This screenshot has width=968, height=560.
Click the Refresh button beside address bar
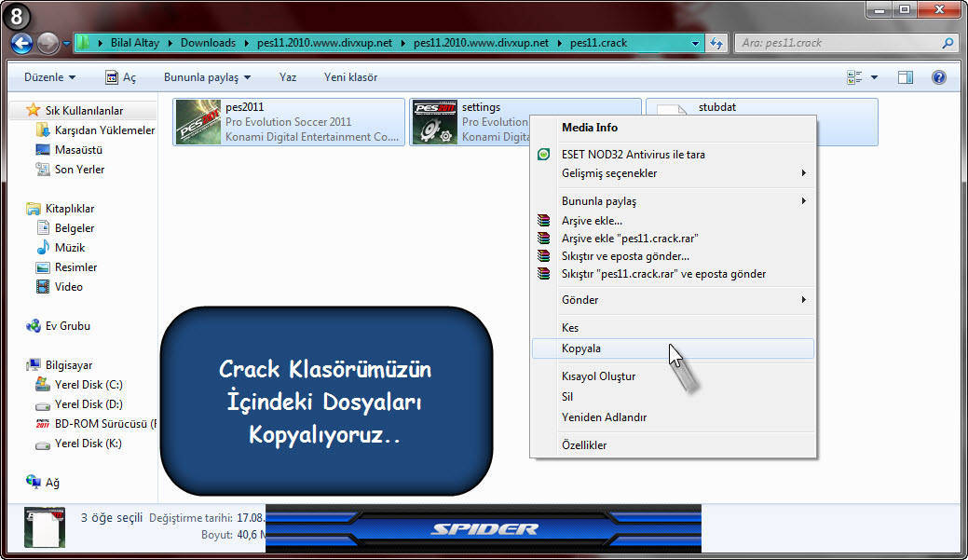point(716,43)
